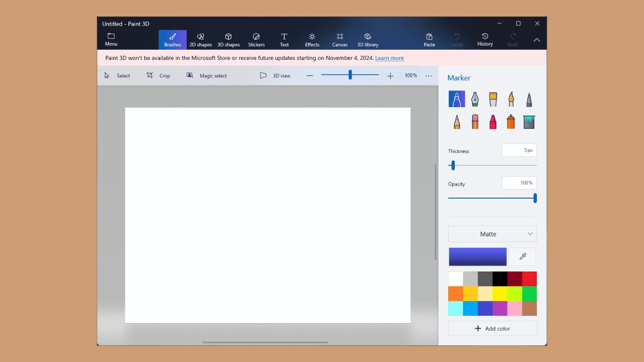The width and height of the screenshot is (644, 362).
Task: Toggle 3D view mode
Action: click(x=275, y=75)
